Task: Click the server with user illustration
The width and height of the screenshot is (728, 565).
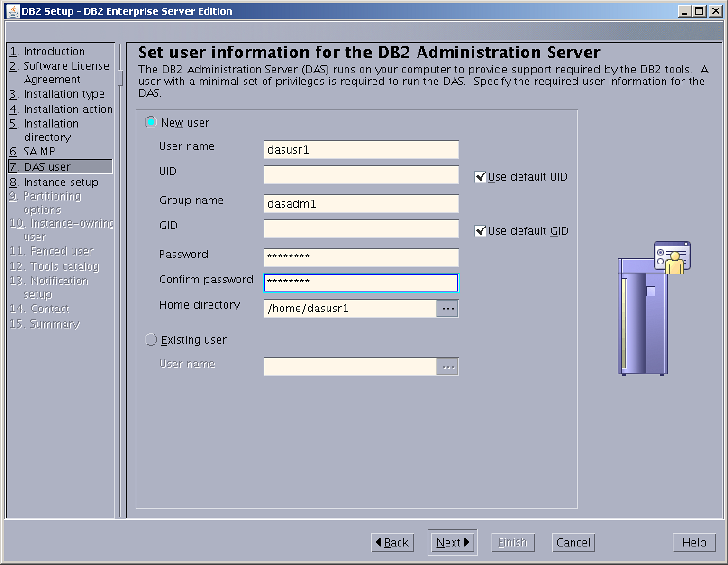Action: [x=654, y=308]
